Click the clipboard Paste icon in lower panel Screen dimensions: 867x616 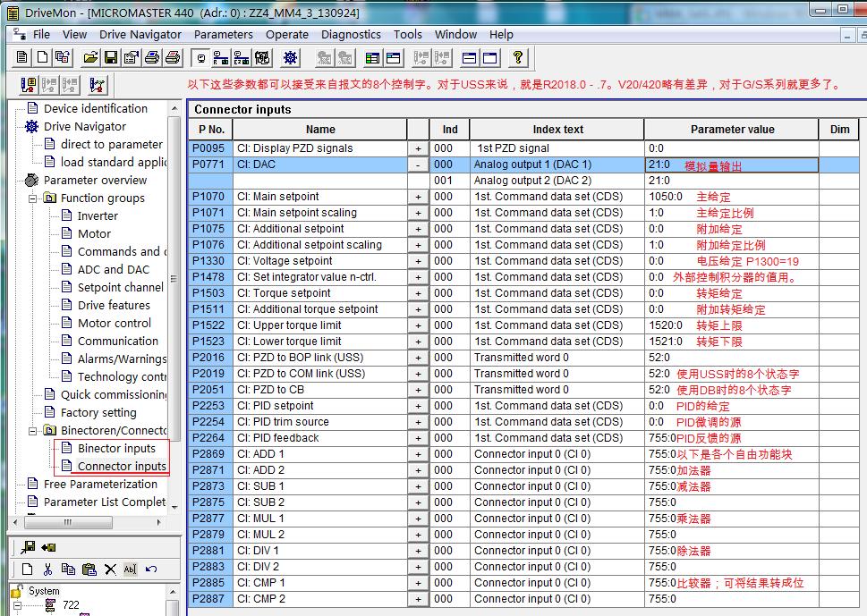click(89, 569)
